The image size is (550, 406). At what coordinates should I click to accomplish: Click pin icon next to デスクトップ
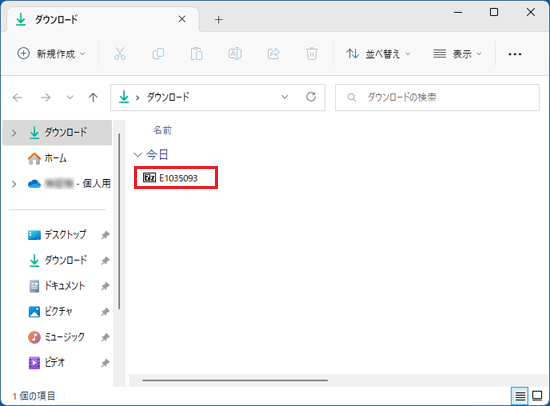(x=105, y=235)
